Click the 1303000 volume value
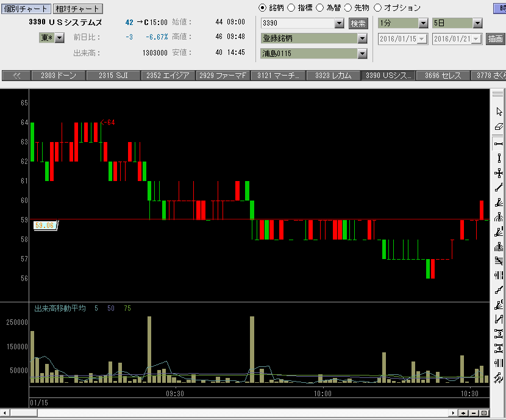 point(155,52)
